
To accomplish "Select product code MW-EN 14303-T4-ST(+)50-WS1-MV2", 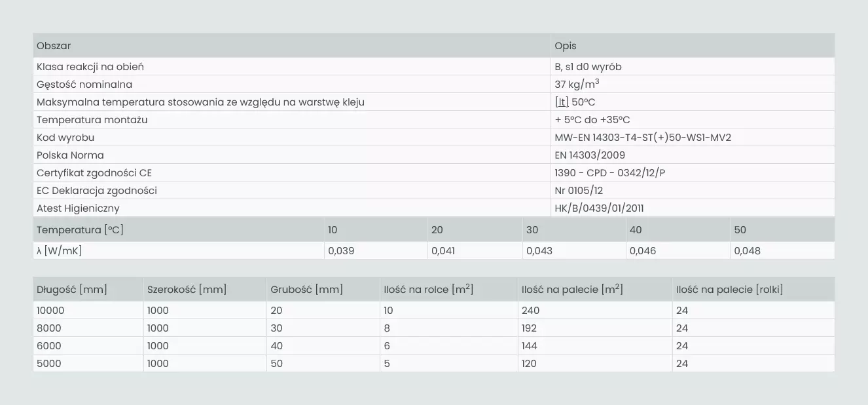I will point(643,138).
